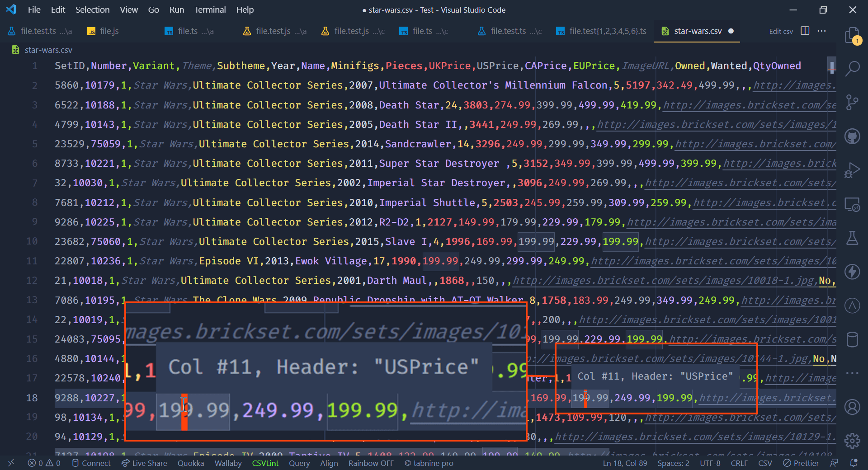Open the View menu
The image size is (868, 470).
[129, 9]
